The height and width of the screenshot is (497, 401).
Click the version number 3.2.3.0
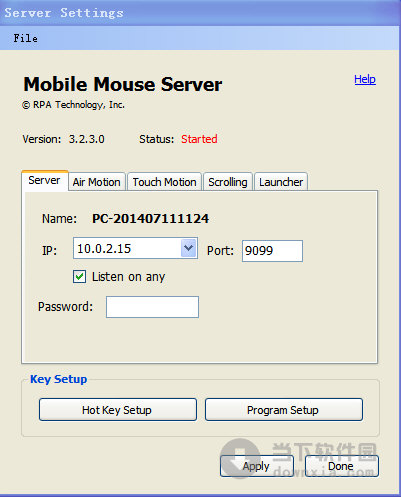pos(87,139)
